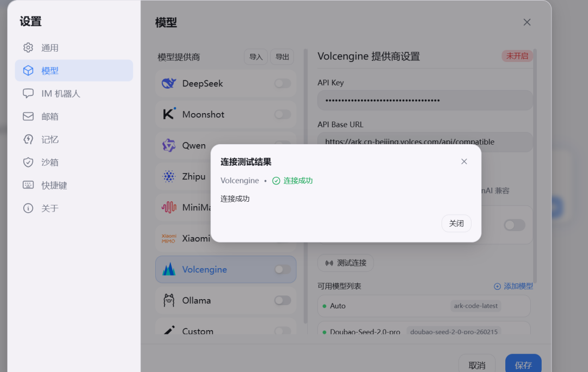Click the Qwen provider logo icon
The width and height of the screenshot is (588, 372).
(169, 145)
